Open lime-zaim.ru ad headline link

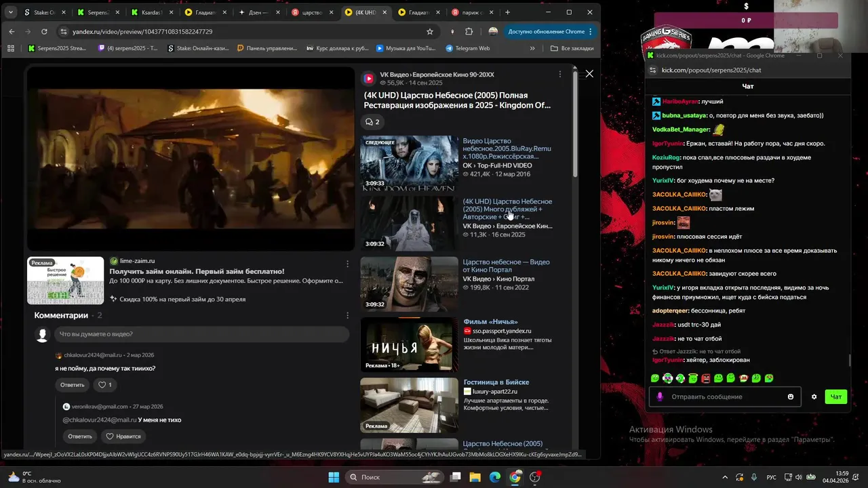tap(197, 271)
